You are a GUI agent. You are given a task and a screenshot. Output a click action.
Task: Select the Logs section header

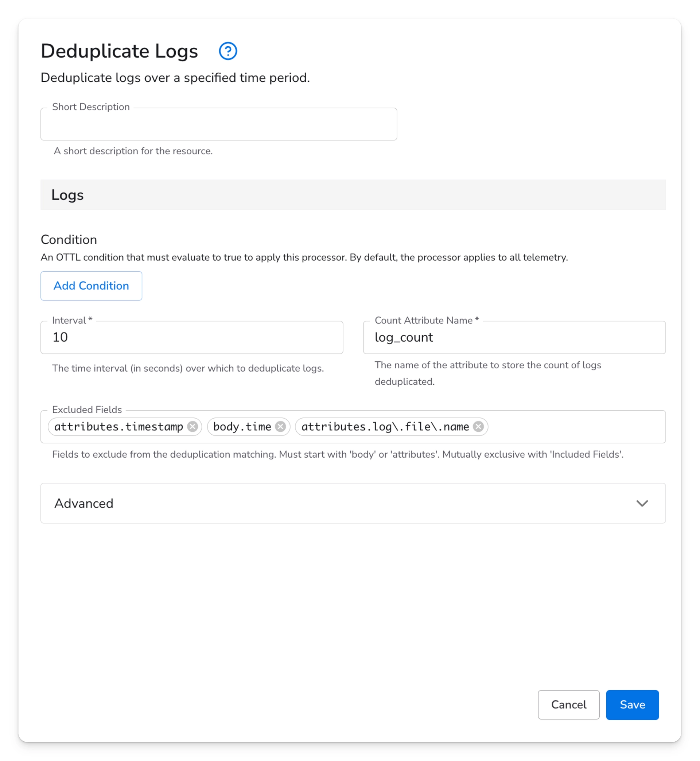(x=67, y=195)
